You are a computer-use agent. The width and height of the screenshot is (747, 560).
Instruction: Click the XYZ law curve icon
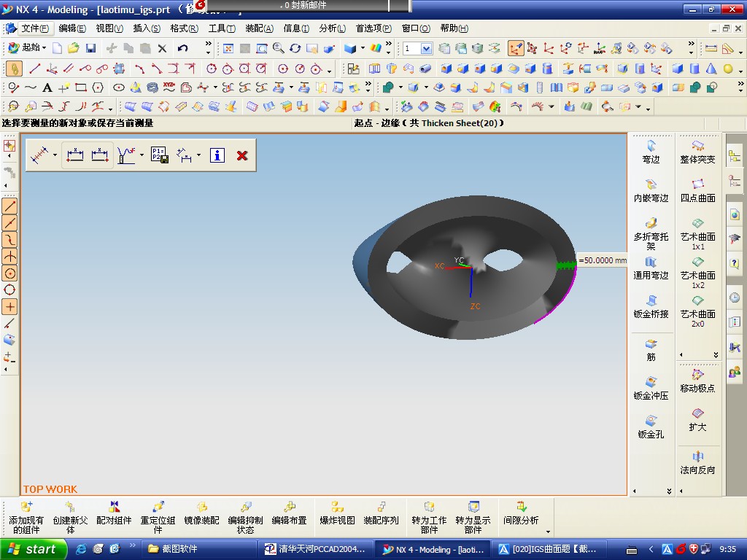pyautogui.click(x=169, y=87)
